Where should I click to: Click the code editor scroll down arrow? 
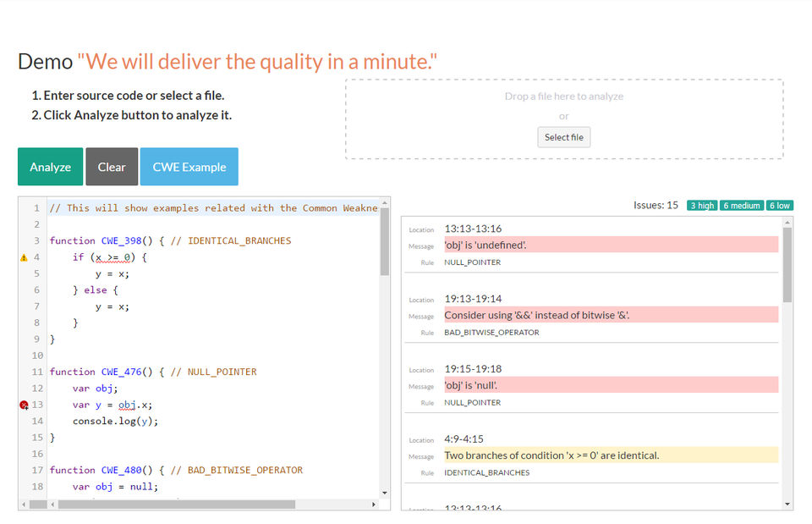(385, 492)
